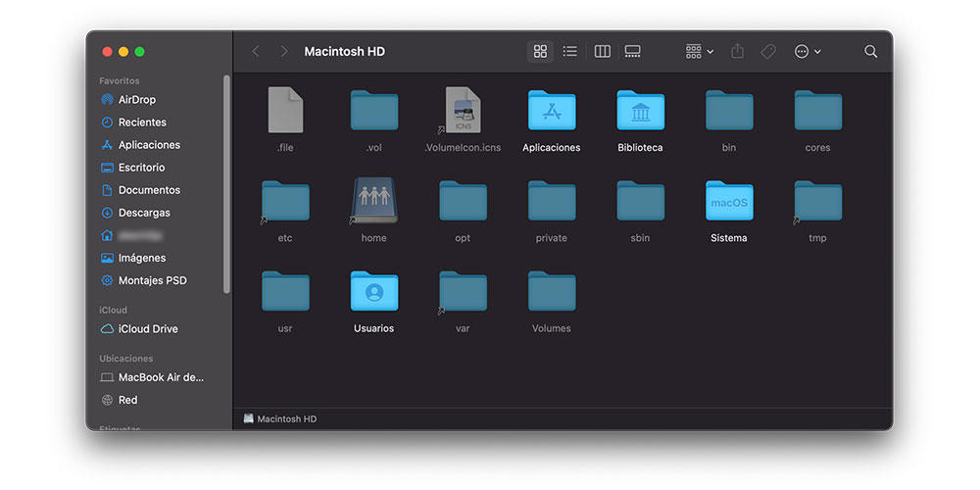980x490 pixels.
Task: Open the Biblioteca folder
Action: [640, 112]
